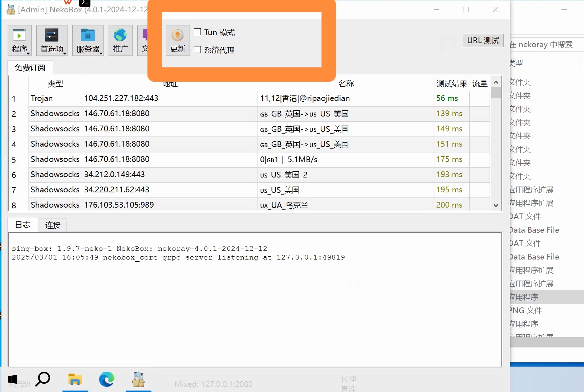584x392 pixels.
Task: Switch to the 连接 (Connections) tab
Action: click(53, 225)
